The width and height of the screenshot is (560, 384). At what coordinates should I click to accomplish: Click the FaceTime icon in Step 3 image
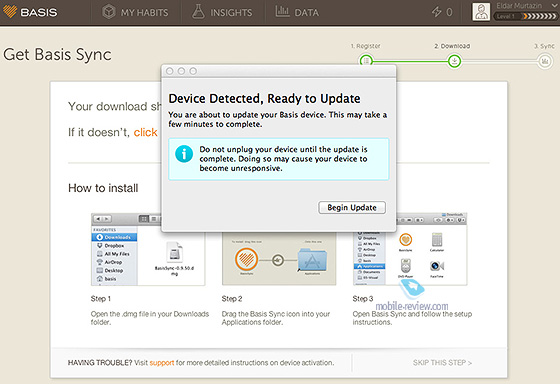click(437, 266)
